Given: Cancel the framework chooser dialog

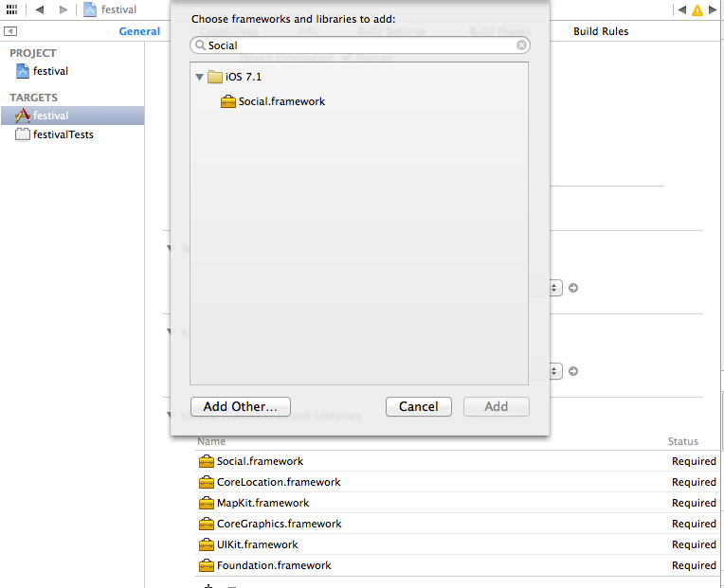Looking at the screenshot, I should (x=419, y=407).
